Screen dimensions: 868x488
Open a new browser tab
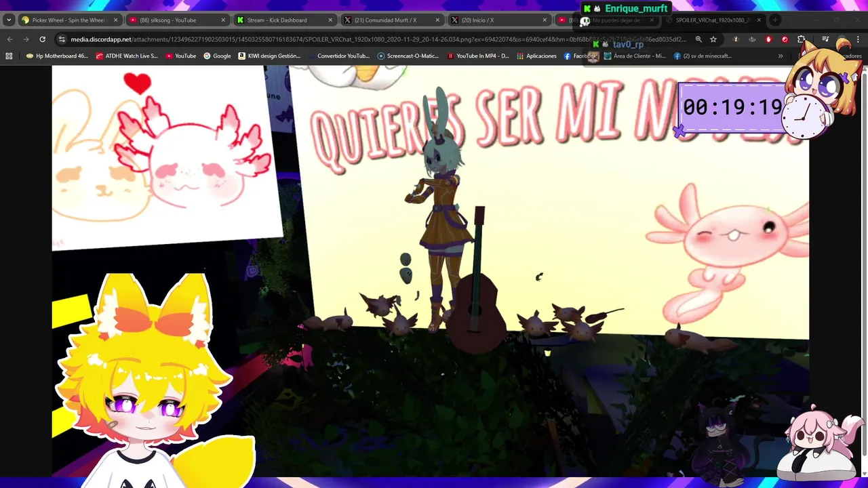click(x=775, y=20)
